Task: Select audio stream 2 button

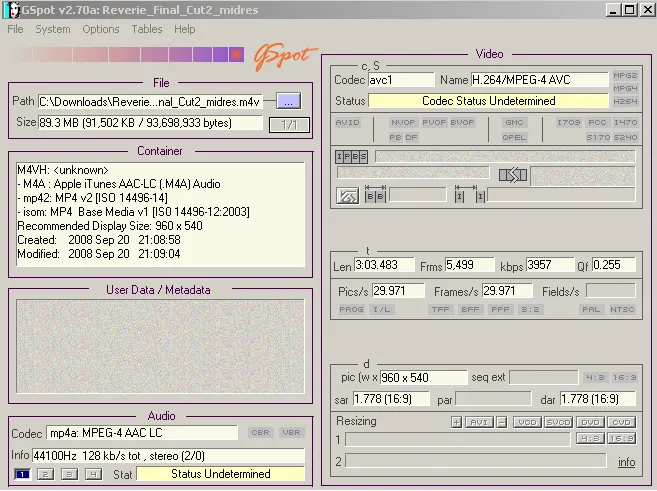Action: pyautogui.click(x=45, y=474)
